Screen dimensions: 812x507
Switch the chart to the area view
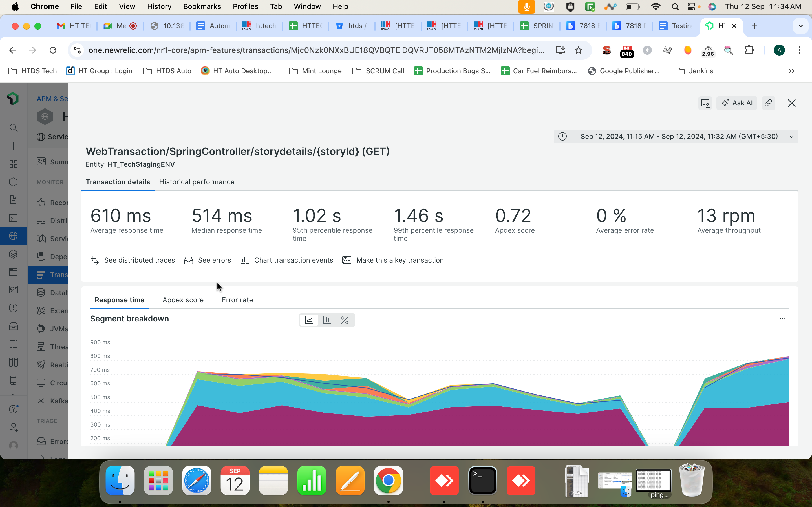pyautogui.click(x=309, y=320)
